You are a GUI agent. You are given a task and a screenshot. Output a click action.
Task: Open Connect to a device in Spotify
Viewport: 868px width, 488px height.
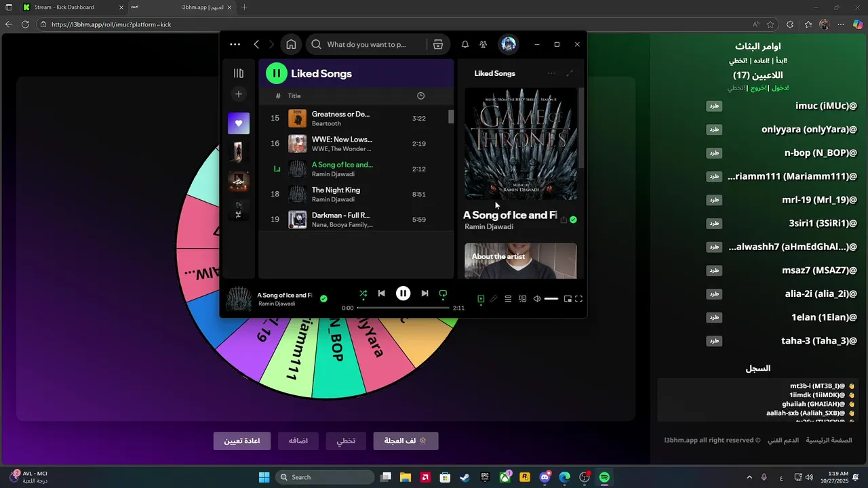click(x=522, y=299)
